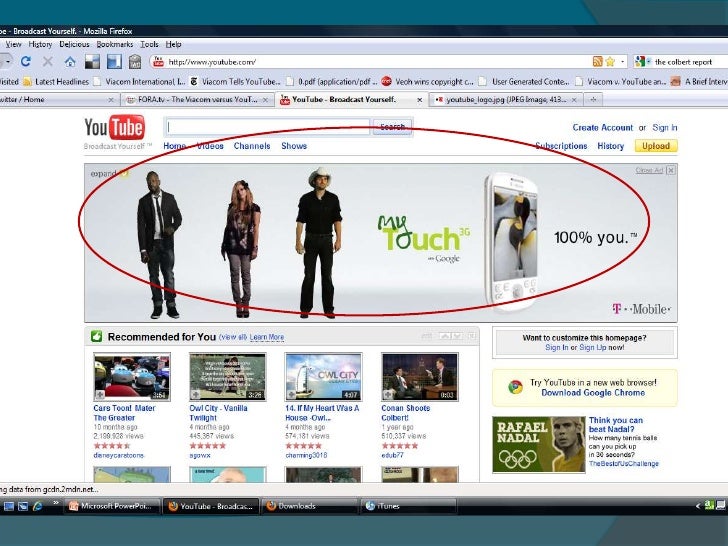Viewport: 728px width, 546px height.
Task: Expand the quick launch overflow chevron
Action: pos(56,503)
